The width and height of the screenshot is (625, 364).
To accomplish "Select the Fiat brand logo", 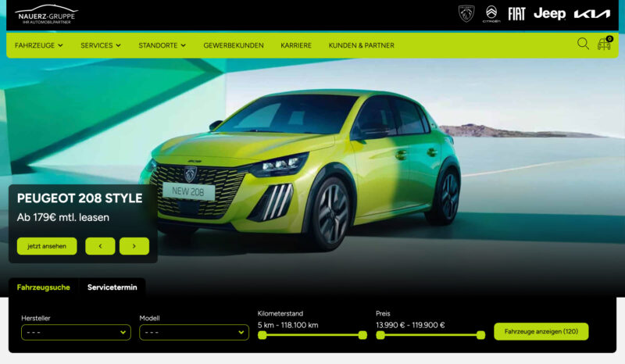I will [516, 14].
